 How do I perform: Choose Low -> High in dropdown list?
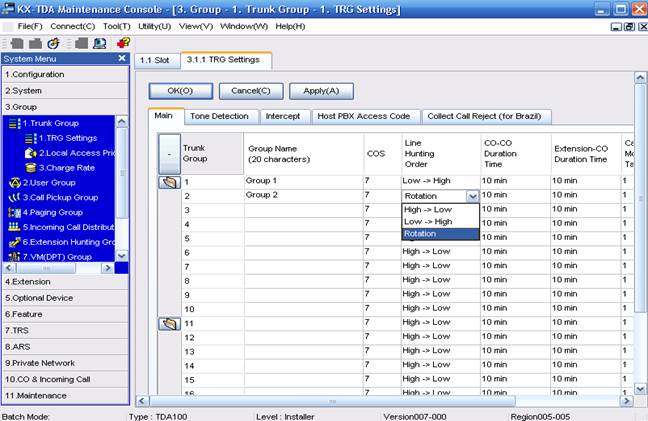440,221
